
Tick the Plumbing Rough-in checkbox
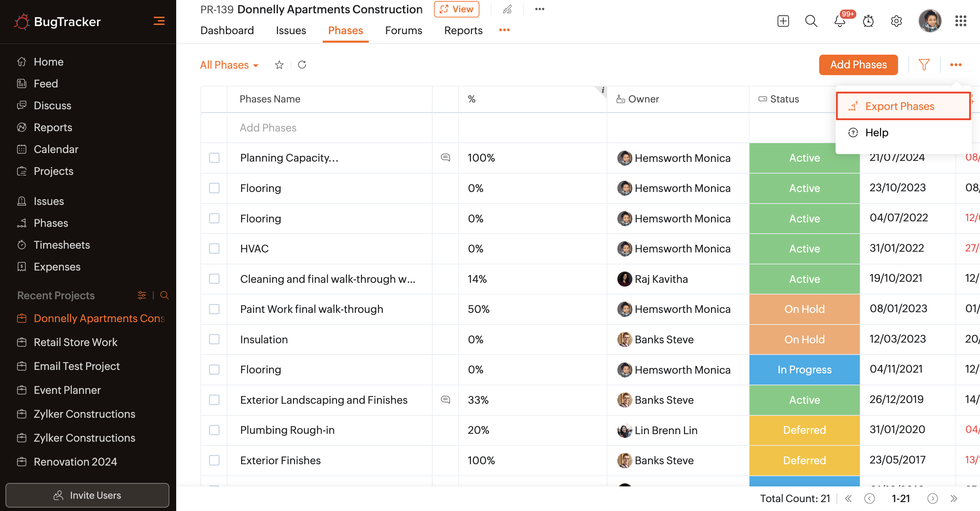214,430
